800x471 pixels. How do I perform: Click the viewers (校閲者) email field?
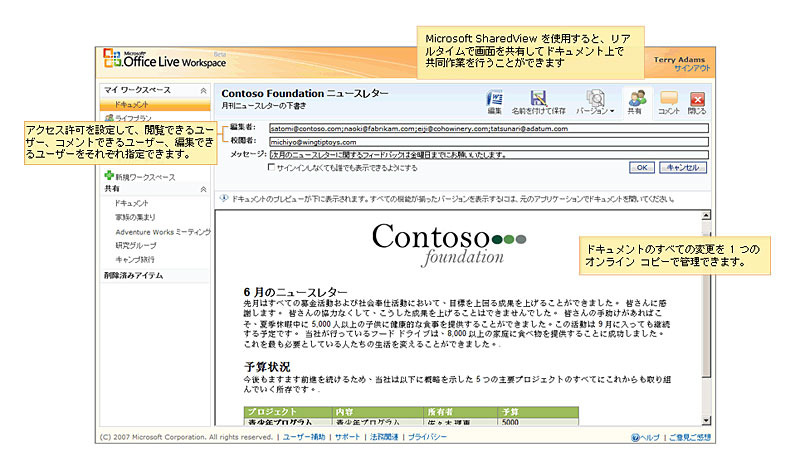[x=489, y=142]
